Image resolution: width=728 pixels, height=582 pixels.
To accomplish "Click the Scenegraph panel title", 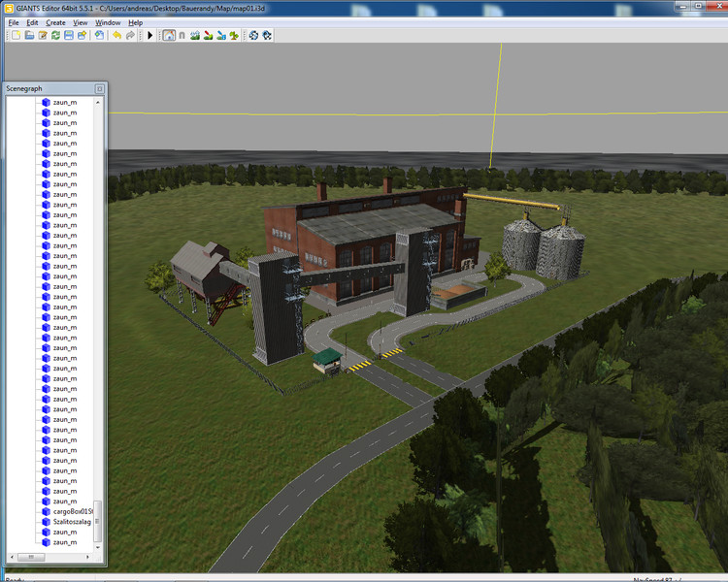I will pos(23,88).
